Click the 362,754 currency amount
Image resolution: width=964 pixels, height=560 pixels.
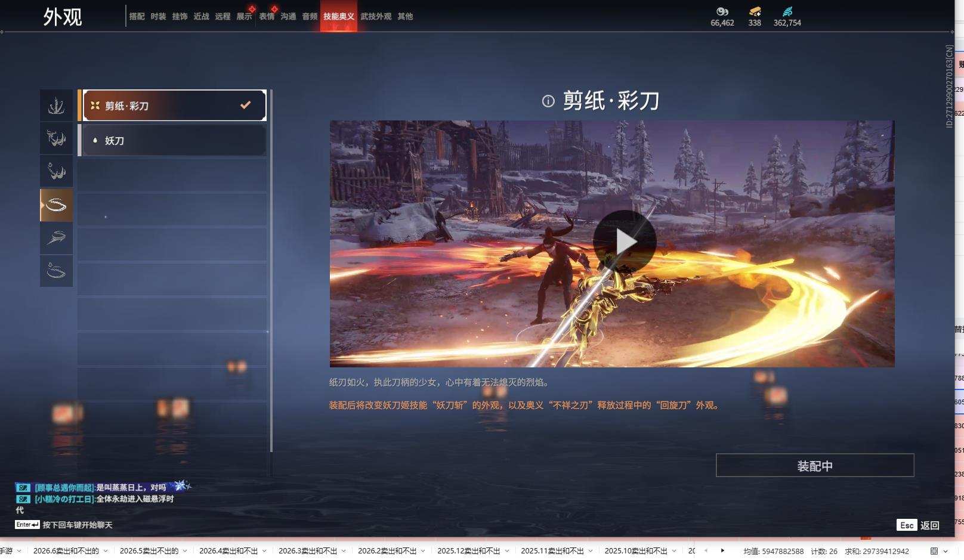[x=787, y=23]
